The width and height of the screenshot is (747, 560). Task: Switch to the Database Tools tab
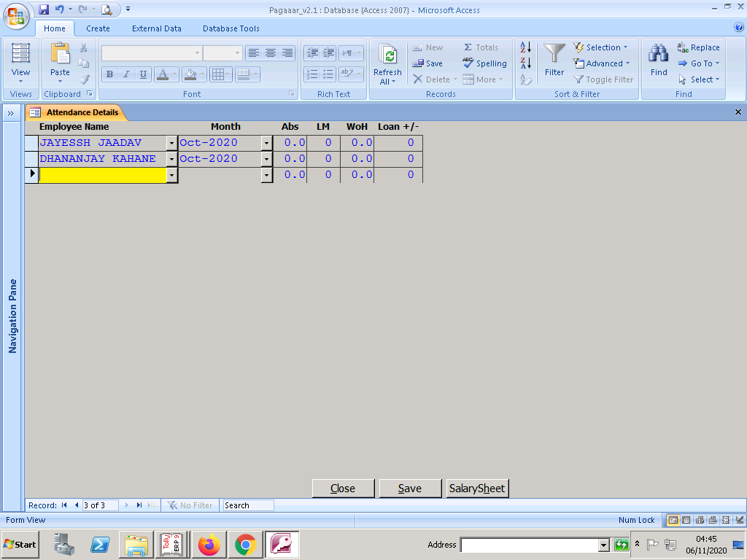pyautogui.click(x=231, y=28)
